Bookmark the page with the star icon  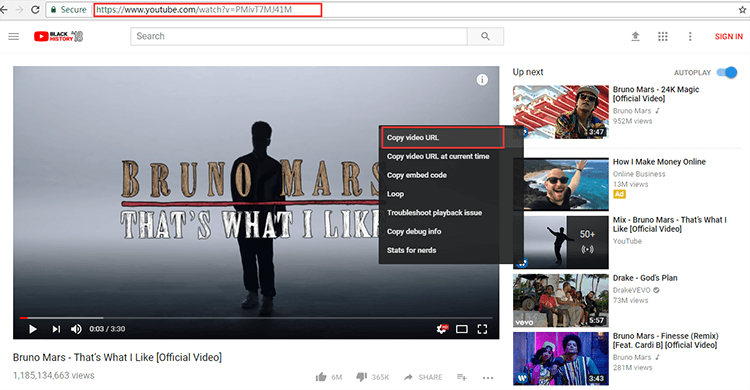pyautogui.click(x=743, y=10)
